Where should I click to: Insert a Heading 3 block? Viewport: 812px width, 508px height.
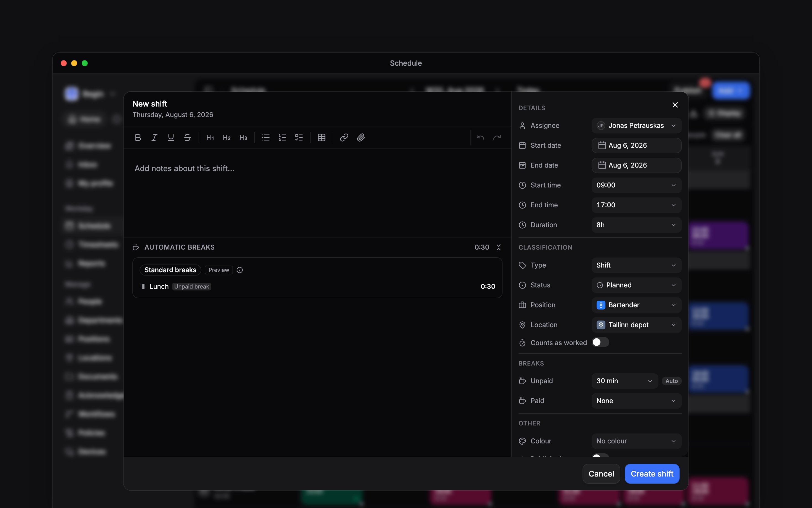click(x=243, y=137)
